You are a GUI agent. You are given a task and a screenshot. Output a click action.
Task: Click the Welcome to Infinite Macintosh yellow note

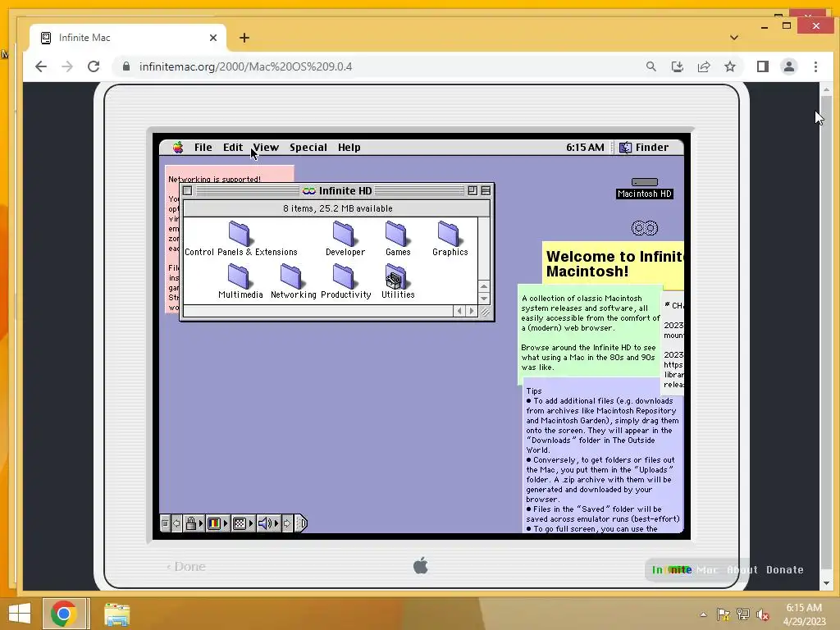[614, 263]
